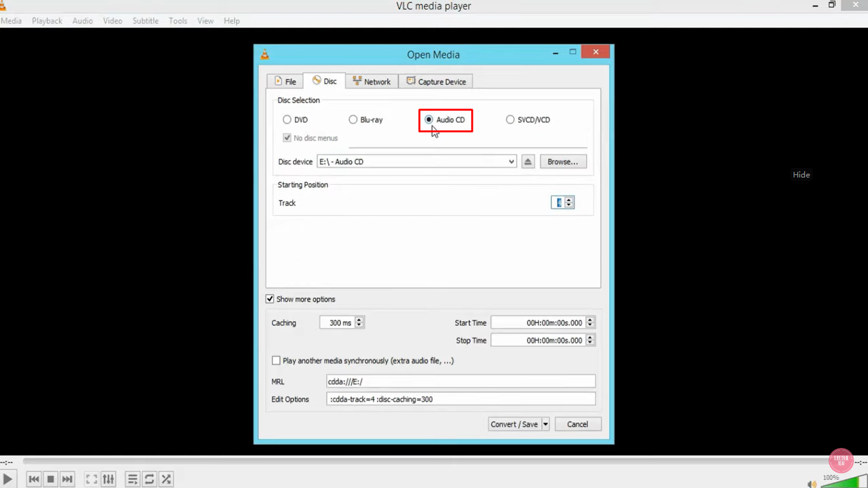
Task: Click the Browse... button
Action: (x=563, y=162)
